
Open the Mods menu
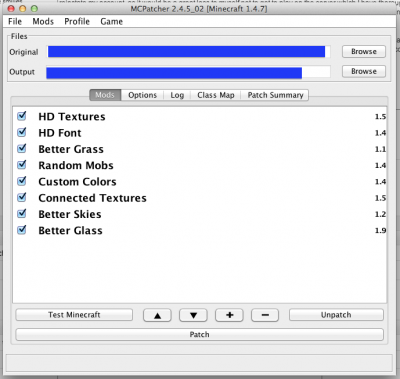tap(43, 21)
